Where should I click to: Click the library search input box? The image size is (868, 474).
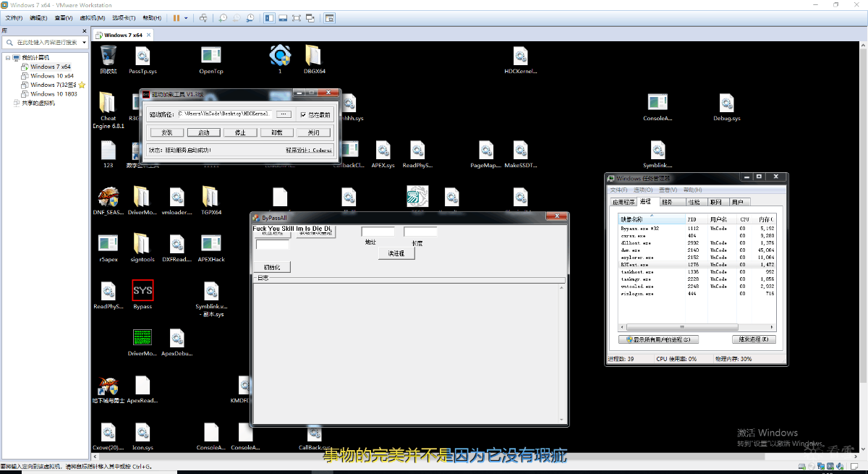pyautogui.click(x=44, y=43)
